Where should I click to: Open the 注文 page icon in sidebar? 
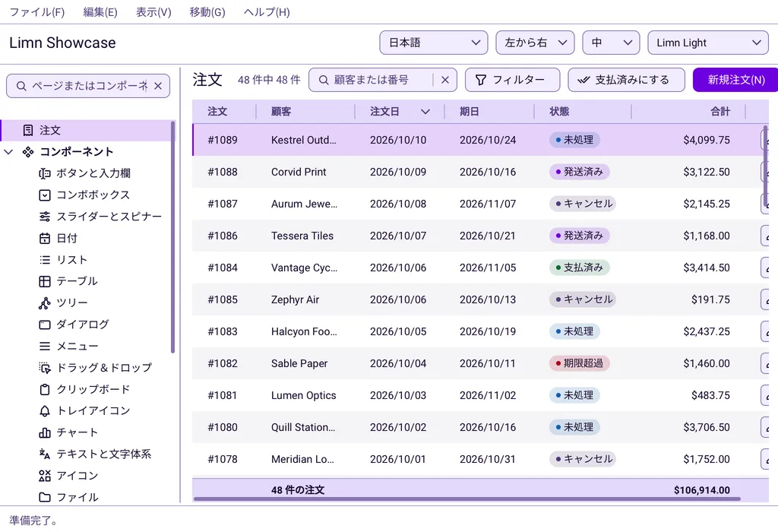click(28, 131)
